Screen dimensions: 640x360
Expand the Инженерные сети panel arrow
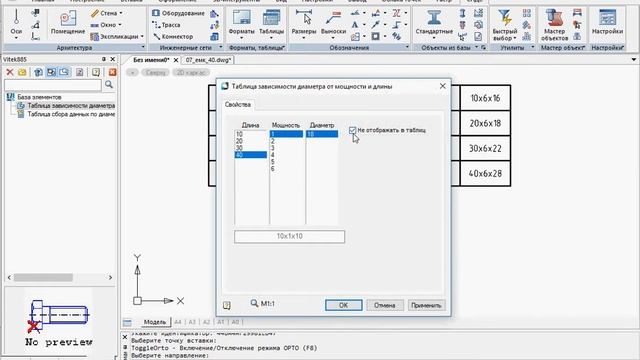pos(221,48)
